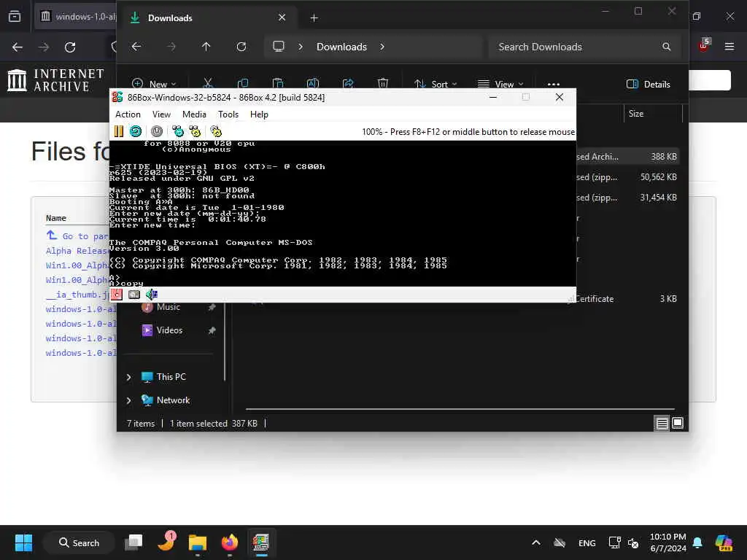Open File Explorer from the taskbar
The image size is (747, 560).
197,542
